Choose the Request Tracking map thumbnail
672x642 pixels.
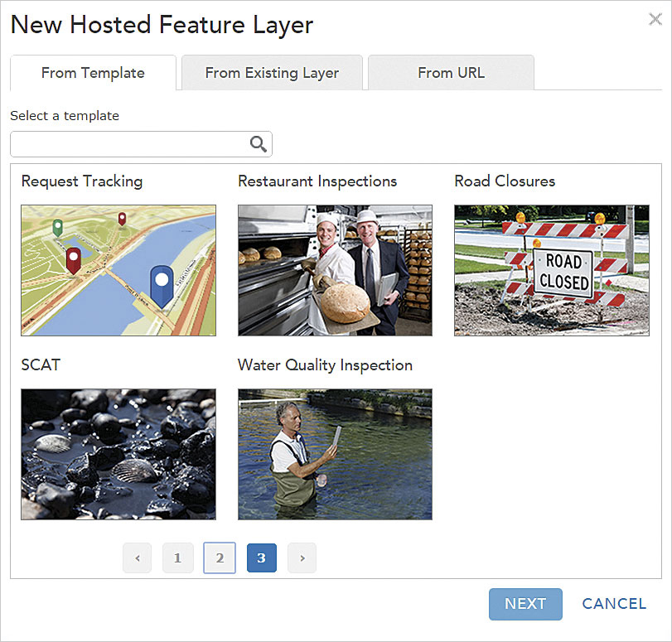tap(118, 270)
